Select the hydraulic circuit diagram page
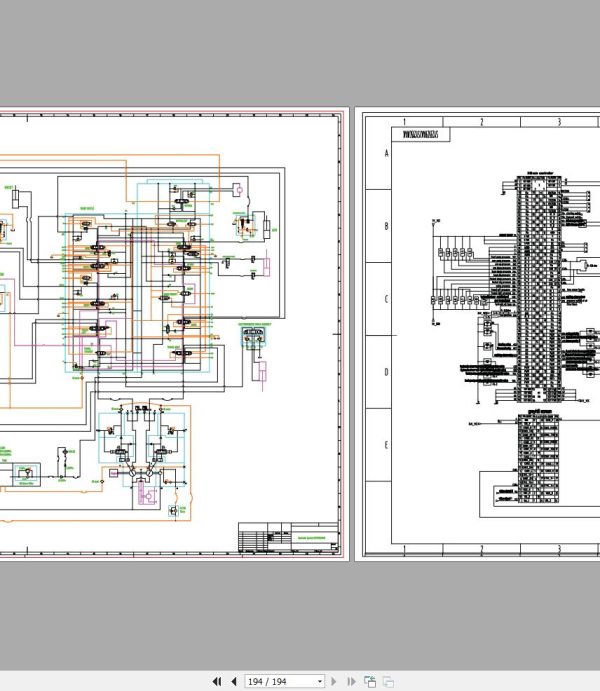The width and height of the screenshot is (600, 691). 173,334
